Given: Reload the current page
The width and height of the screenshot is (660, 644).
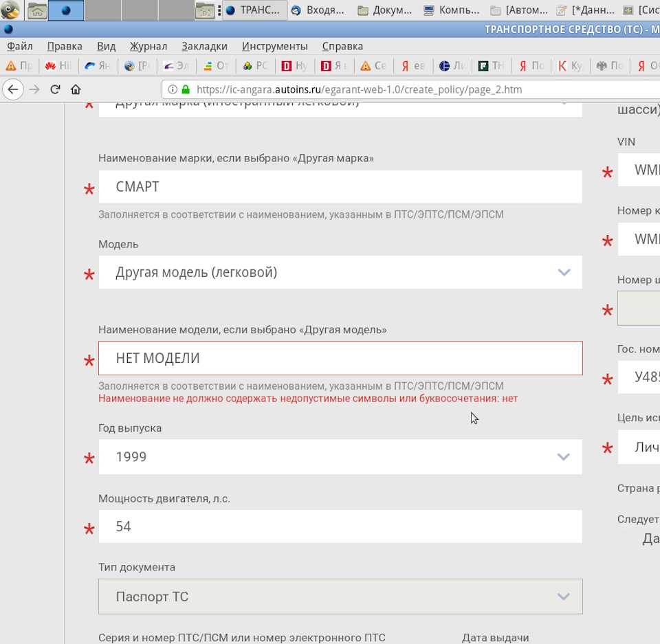Looking at the screenshot, I should point(55,89).
